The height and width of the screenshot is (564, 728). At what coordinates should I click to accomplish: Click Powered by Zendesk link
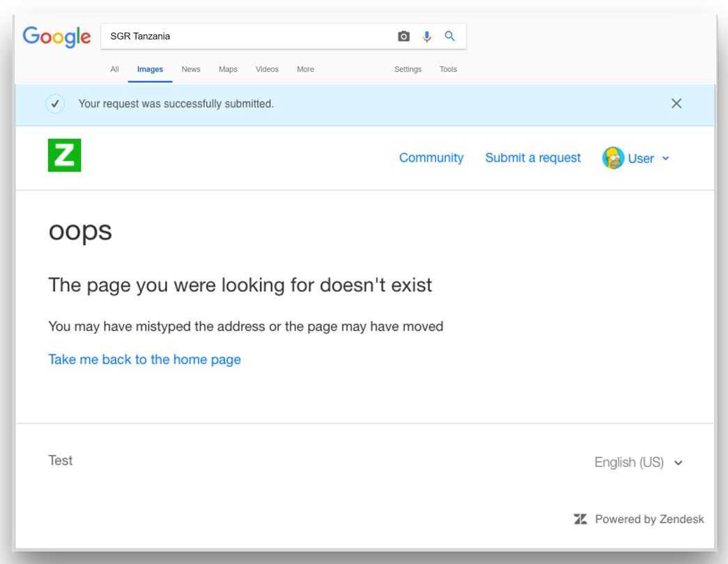click(649, 519)
